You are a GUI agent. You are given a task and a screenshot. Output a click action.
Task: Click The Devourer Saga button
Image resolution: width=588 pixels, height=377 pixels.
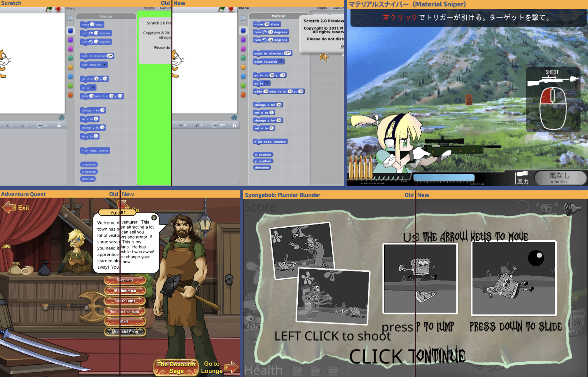176,368
